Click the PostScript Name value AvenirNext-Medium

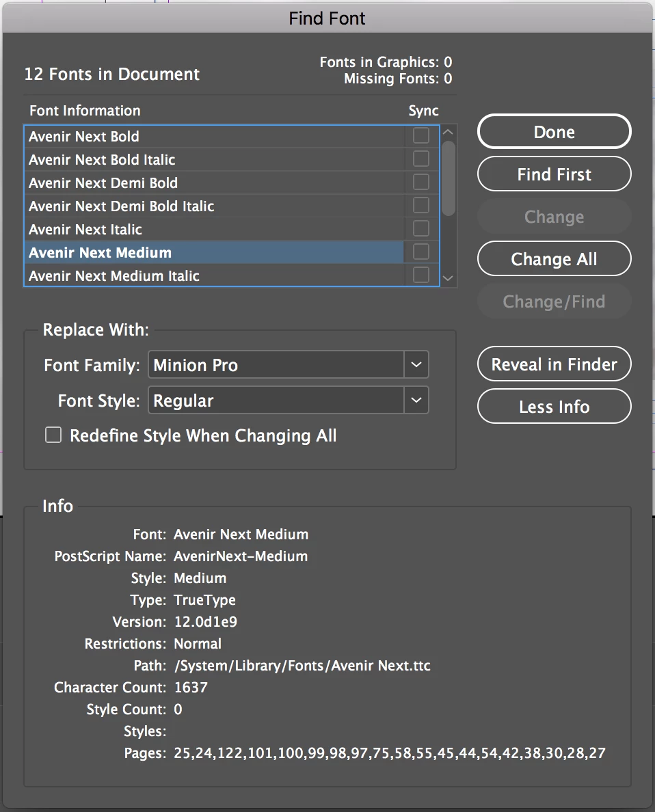click(x=241, y=556)
